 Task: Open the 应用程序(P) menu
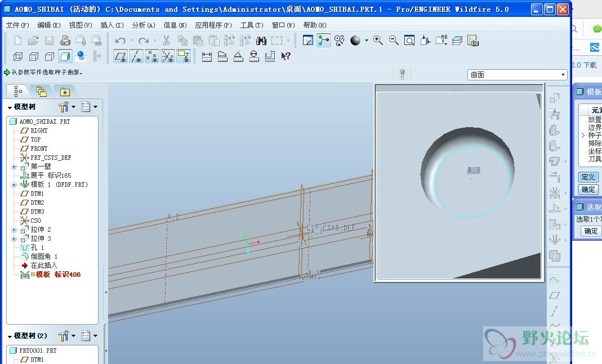click(x=213, y=25)
